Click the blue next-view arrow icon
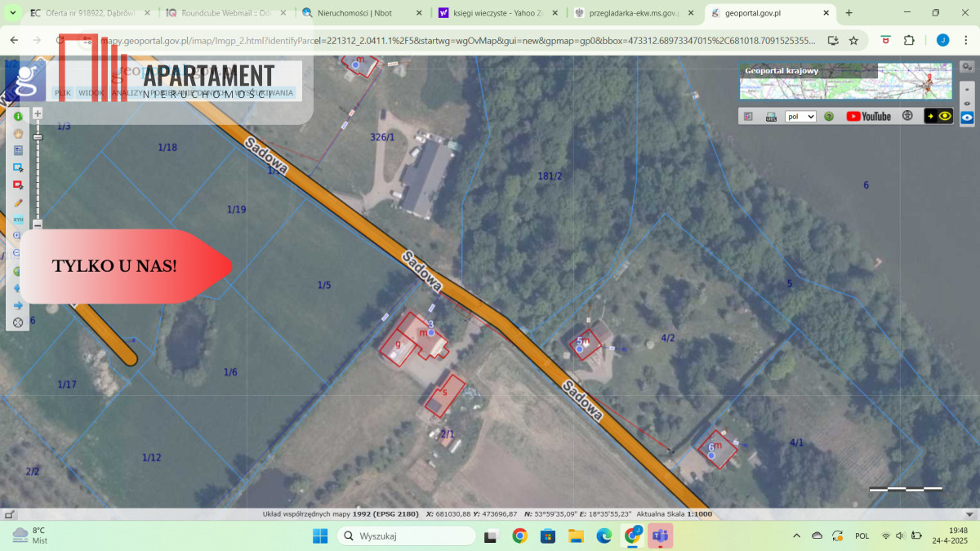980x551 pixels. point(18,305)
